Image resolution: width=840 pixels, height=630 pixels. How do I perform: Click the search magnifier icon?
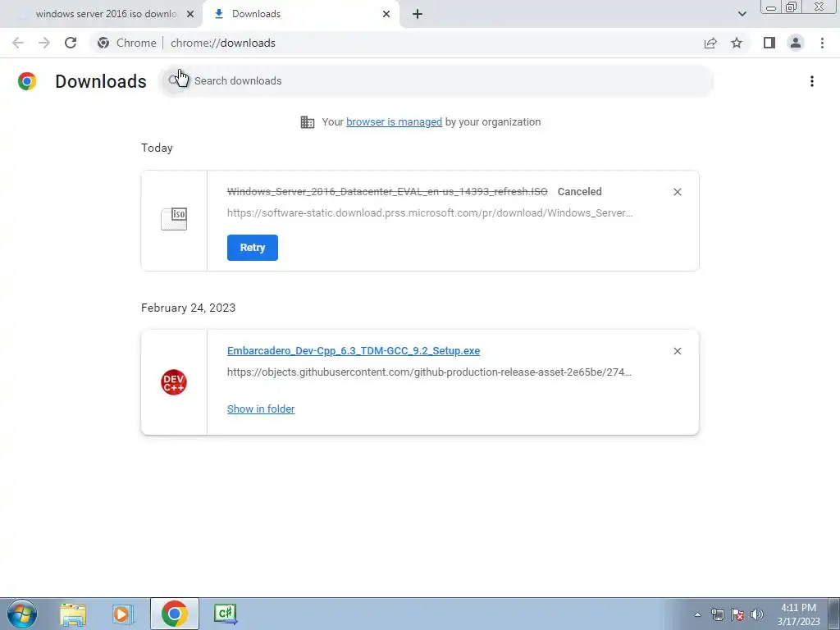(x=173, y=81)
